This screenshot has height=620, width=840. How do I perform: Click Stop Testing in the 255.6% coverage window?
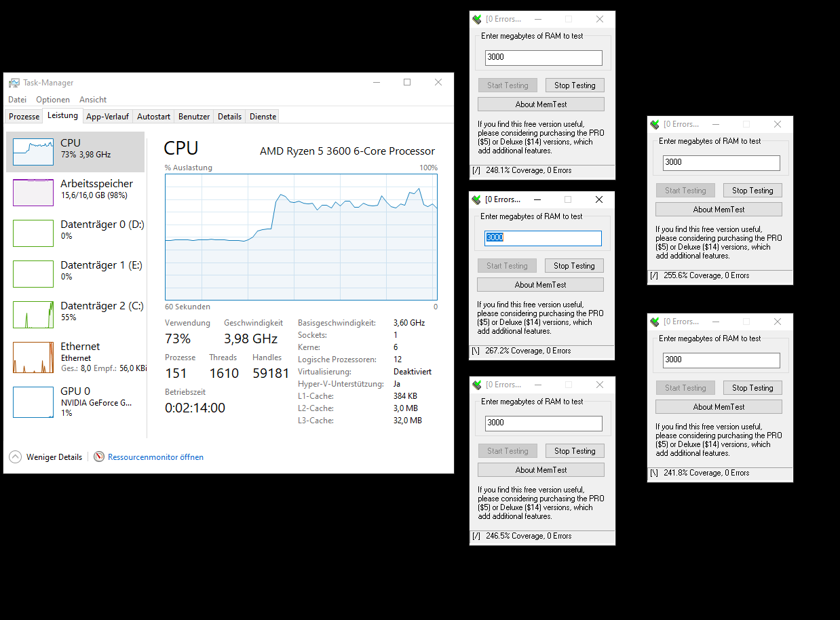click(x=752, y=191)
